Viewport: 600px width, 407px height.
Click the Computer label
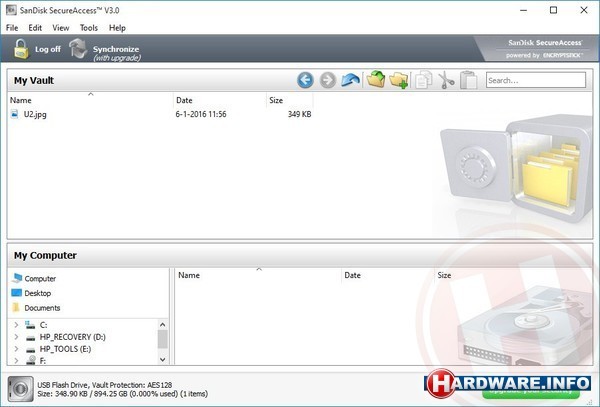40,278
